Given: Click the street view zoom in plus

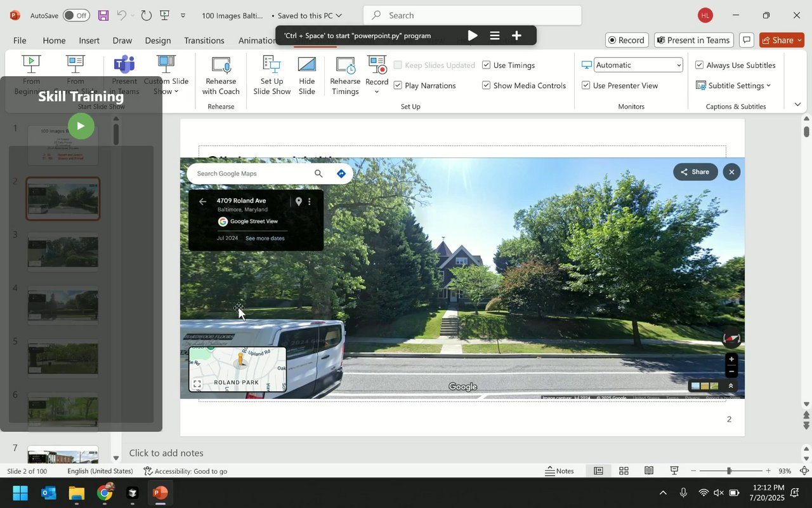Looking at the screenshot, I should click(731, 359).
